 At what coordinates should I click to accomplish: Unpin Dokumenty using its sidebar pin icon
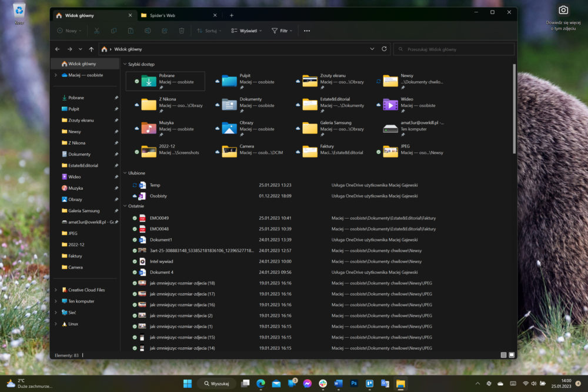click(x=116, y=155)
